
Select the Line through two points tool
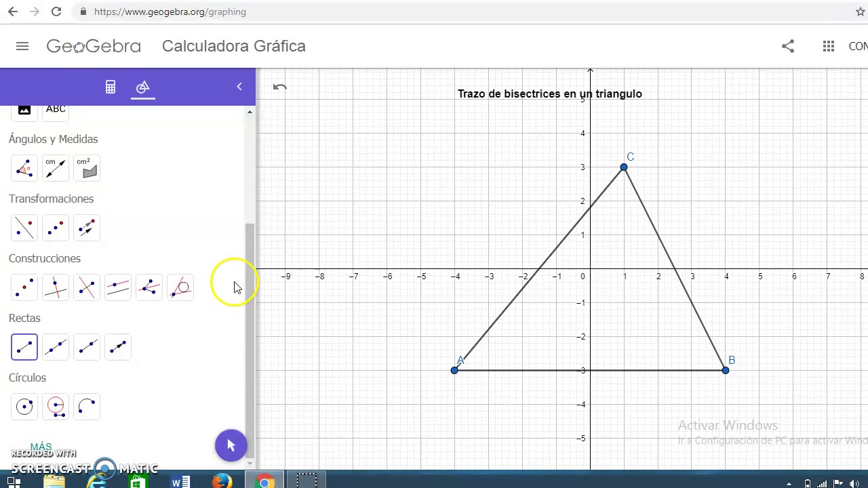pyautogui.click(x=56, y=347)
